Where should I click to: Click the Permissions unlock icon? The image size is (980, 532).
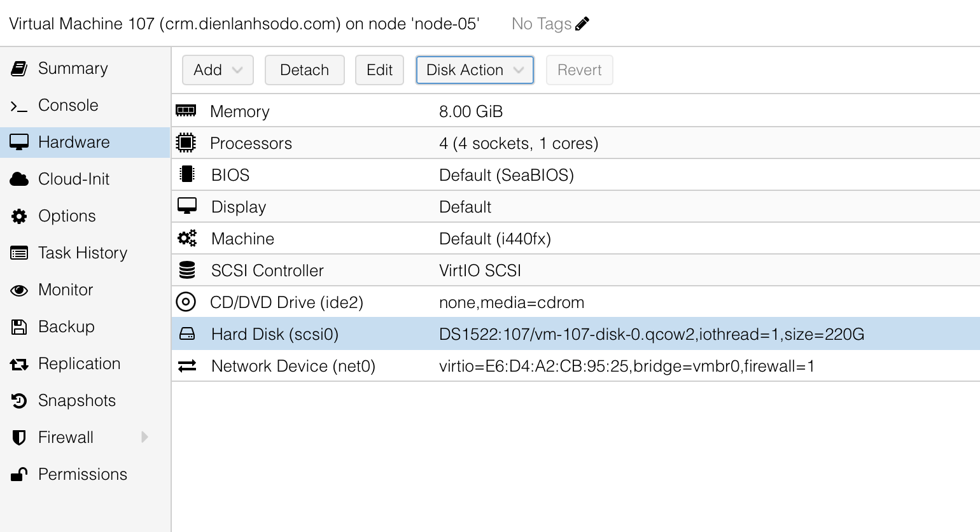point(19,475)
